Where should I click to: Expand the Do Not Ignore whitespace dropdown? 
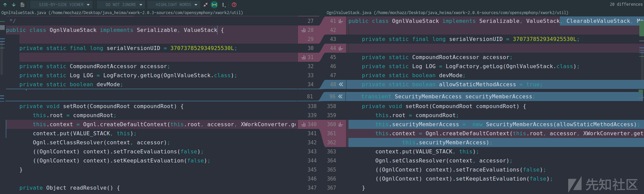121,5
